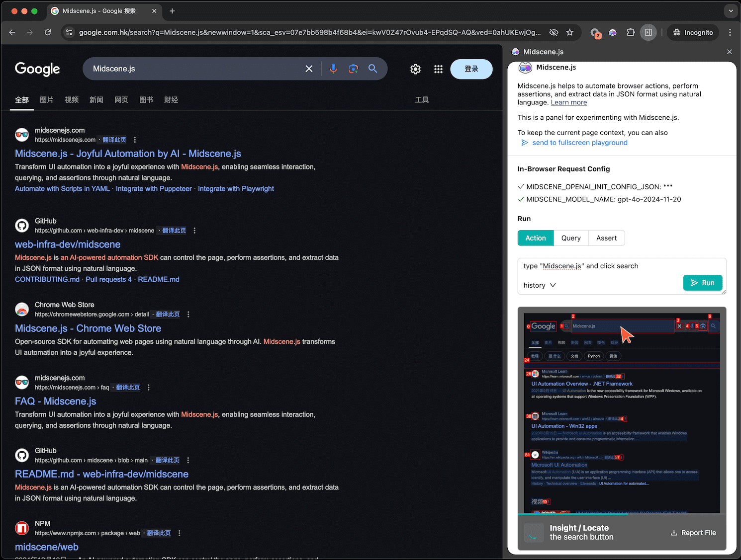Switch to the 网页 web tab
741x560 pixels.
coord(121,100)
